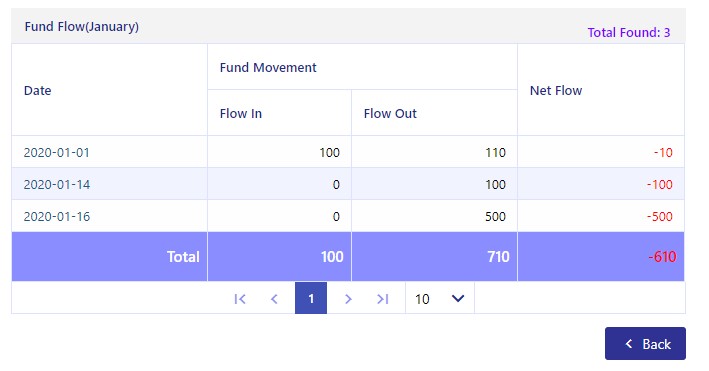Click the Fund Movement group header
The width and height of the screenshot is (709, 371).
268,67
